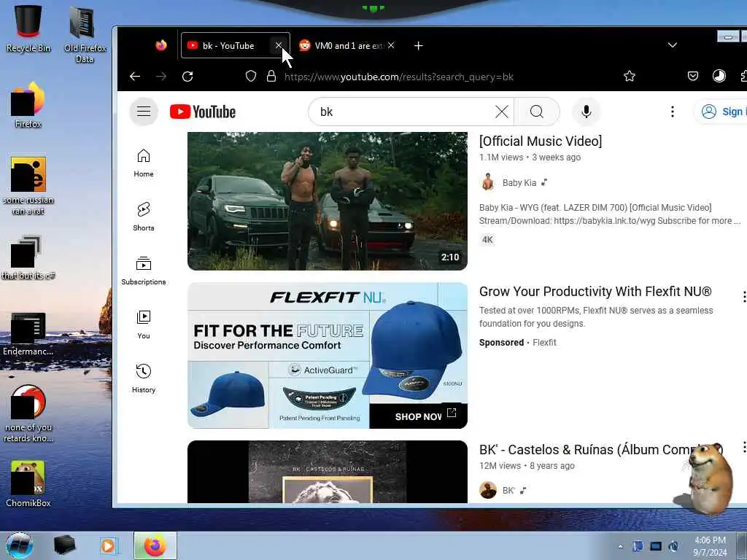This screenshot has width=747, height=560.
Task: Reload the current YouTube page
Action: click(x=187, y=76)
